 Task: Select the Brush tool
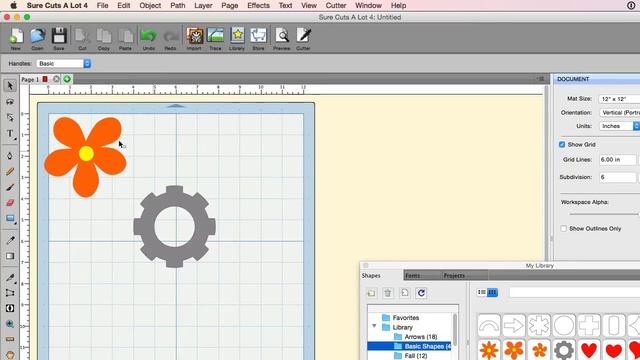pos(10,187)
